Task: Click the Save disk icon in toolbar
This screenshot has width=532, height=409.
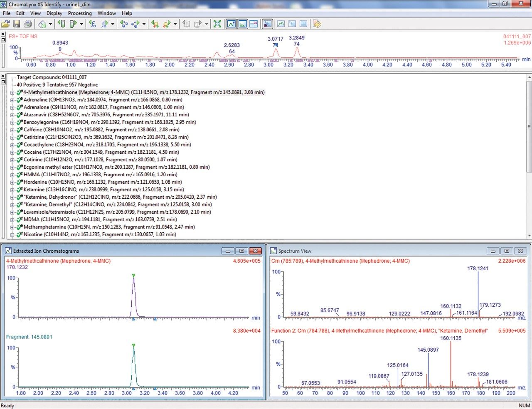Action: pos(17,24)
